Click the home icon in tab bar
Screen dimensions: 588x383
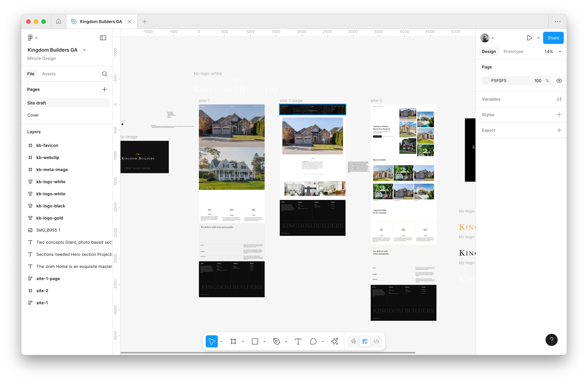pos(59,21)
